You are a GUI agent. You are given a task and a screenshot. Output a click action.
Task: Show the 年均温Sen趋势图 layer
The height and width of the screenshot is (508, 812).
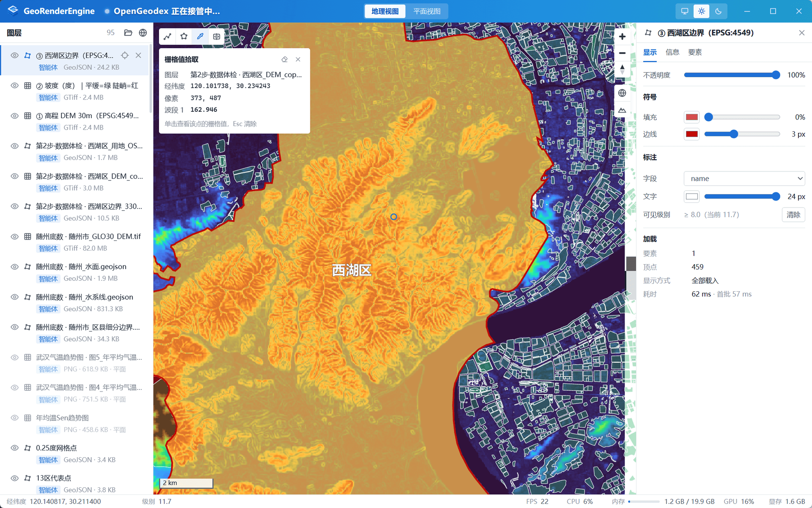pos(15,418)
